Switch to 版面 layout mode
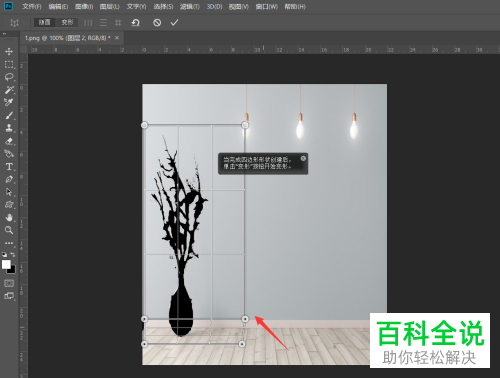500x378 pixels. 44,22
